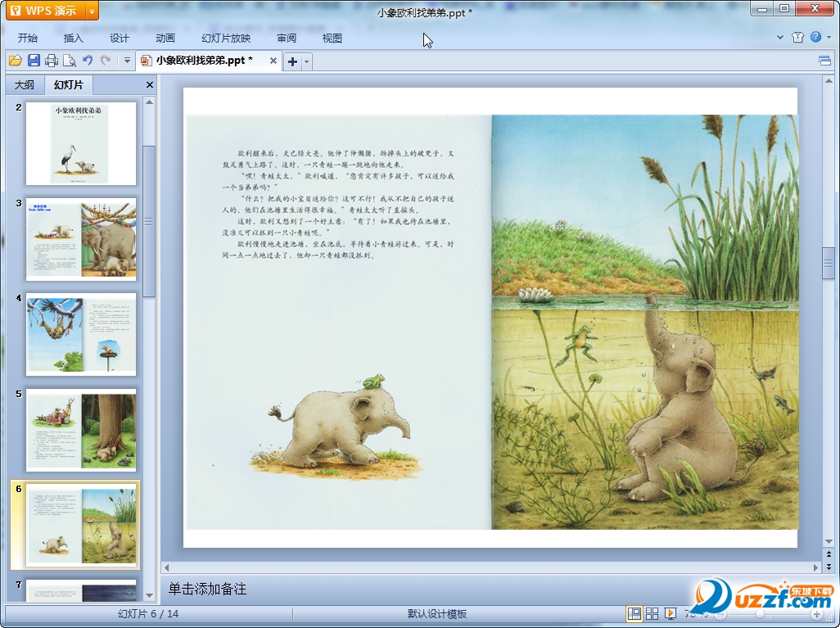Image resolution: width=840 pixels, height=628 pixels.
Task: Go to previous slide double-arrow button
Action: pos(829,554)
